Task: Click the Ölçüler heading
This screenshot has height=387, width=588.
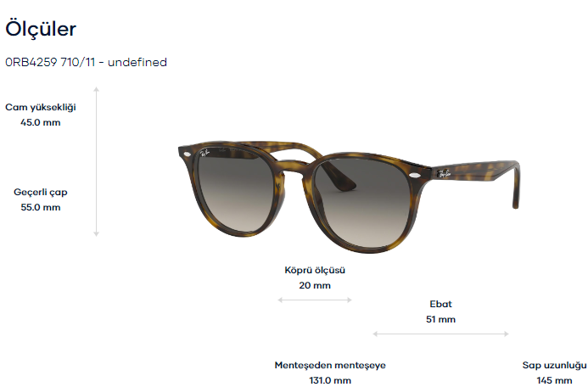Action: tap(41, 29)
